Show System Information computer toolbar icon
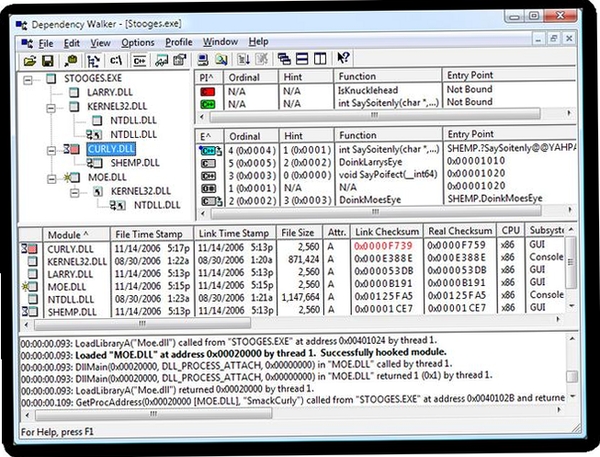Viewport: 600px width, 457px height. tap(202, 59)
